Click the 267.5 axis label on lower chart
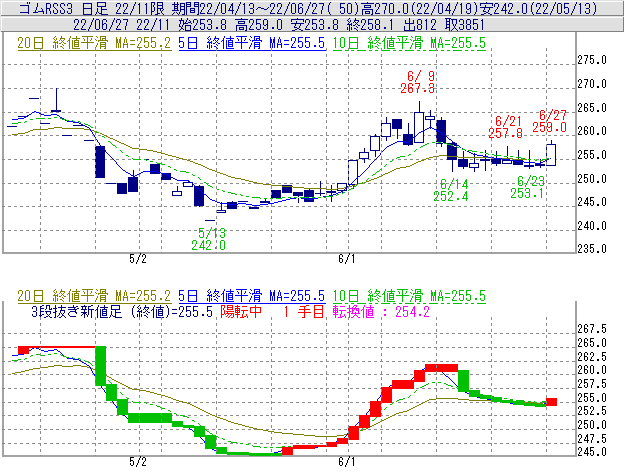 tap(592, 329)
